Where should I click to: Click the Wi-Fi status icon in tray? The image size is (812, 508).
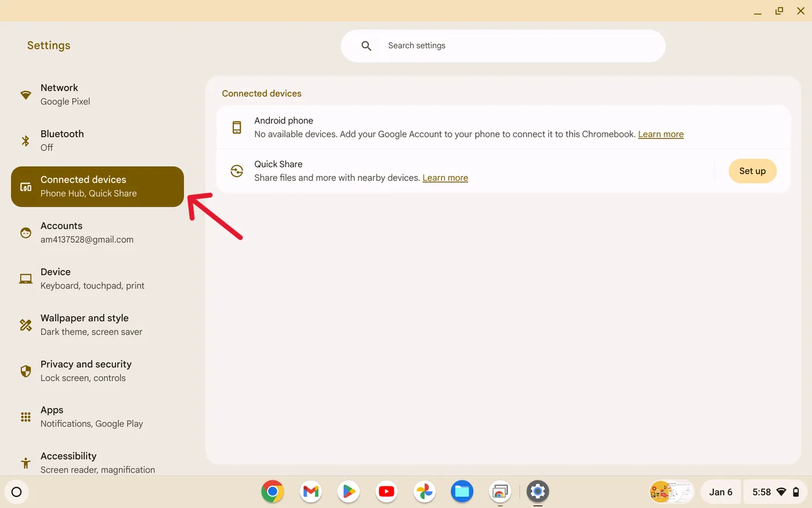781,492
